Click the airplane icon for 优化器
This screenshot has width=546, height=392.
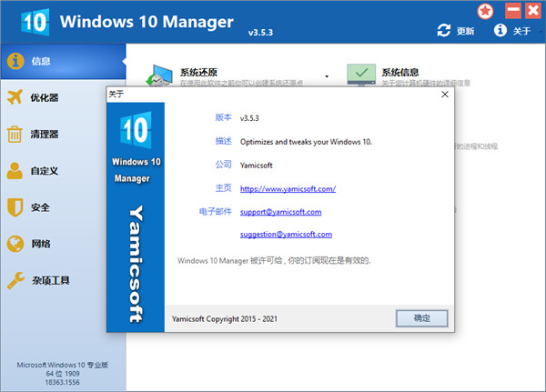point(15,97)
